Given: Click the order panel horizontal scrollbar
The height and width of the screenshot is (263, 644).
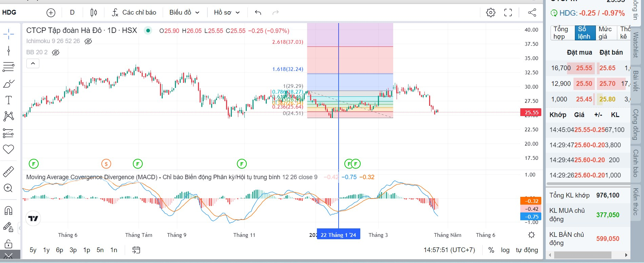Looking at the screenshot, I should (x=583, y=255).
